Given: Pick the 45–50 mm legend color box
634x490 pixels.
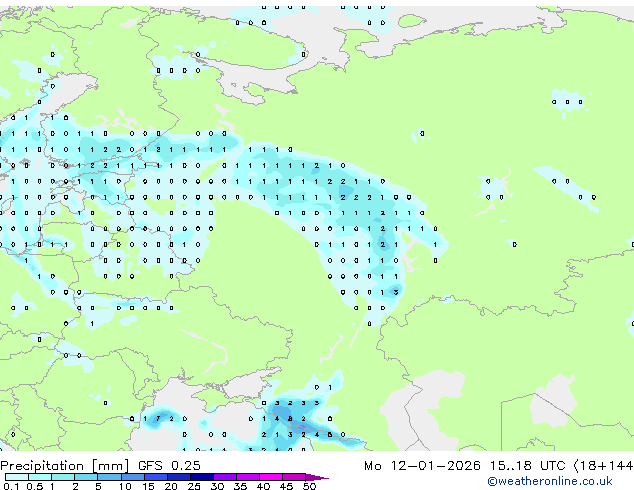Looking at the screenshot, I should click(x=294, y=477).
